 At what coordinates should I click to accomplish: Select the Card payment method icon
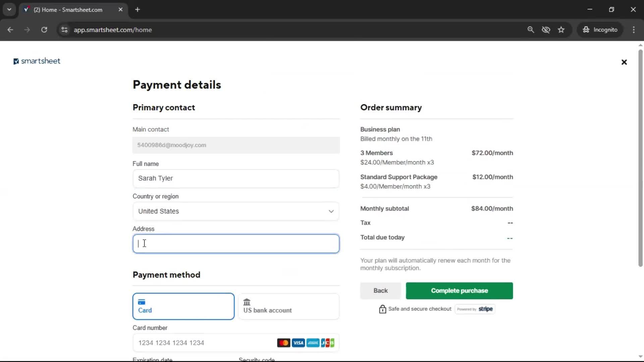pyautogui.click(x=142, y=301)
